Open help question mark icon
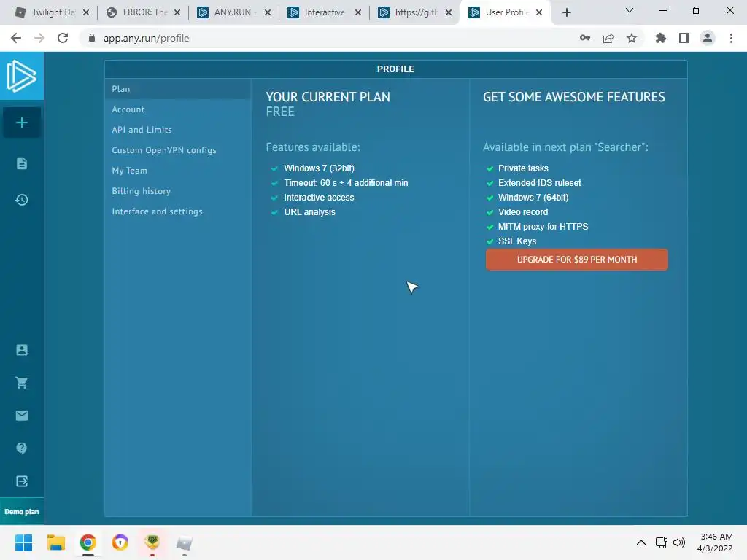This screenshot has width=747, height=560. [x=21, y=448]
